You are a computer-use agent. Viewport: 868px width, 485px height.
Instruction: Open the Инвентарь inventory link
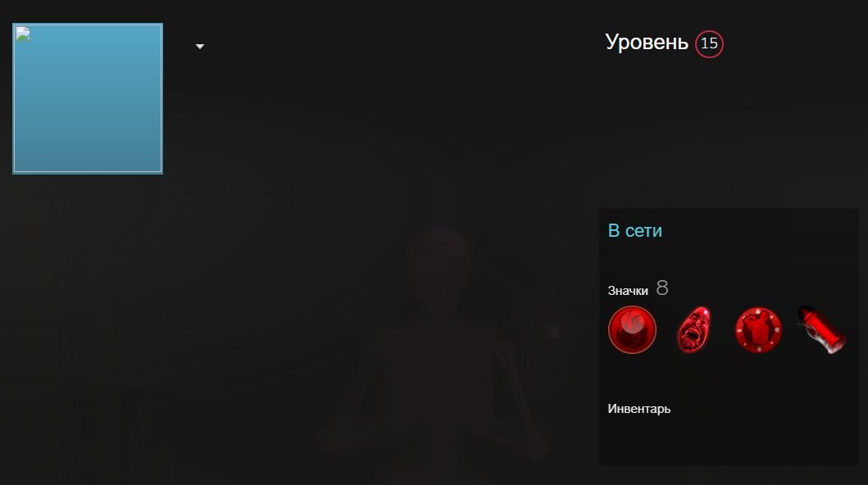pyautogui.click(x=639, y=409)
